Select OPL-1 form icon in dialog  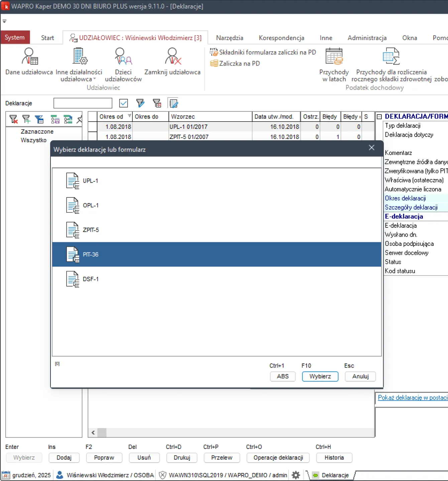coord(73,205)
